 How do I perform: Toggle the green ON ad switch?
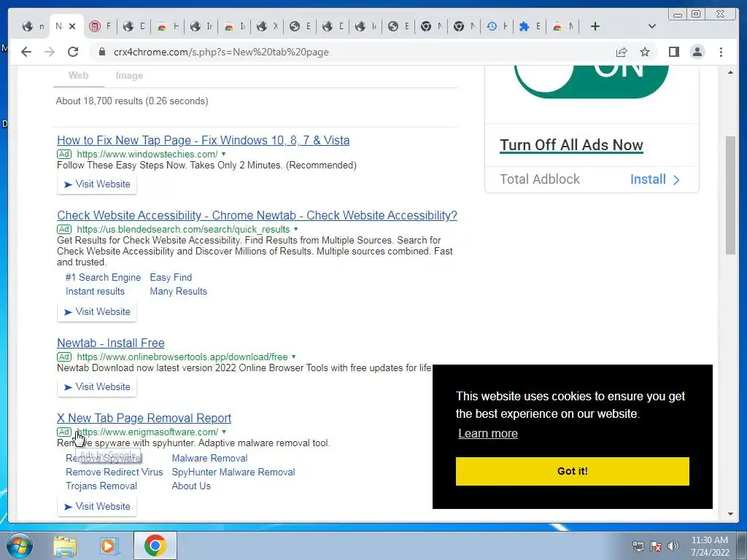591,81
